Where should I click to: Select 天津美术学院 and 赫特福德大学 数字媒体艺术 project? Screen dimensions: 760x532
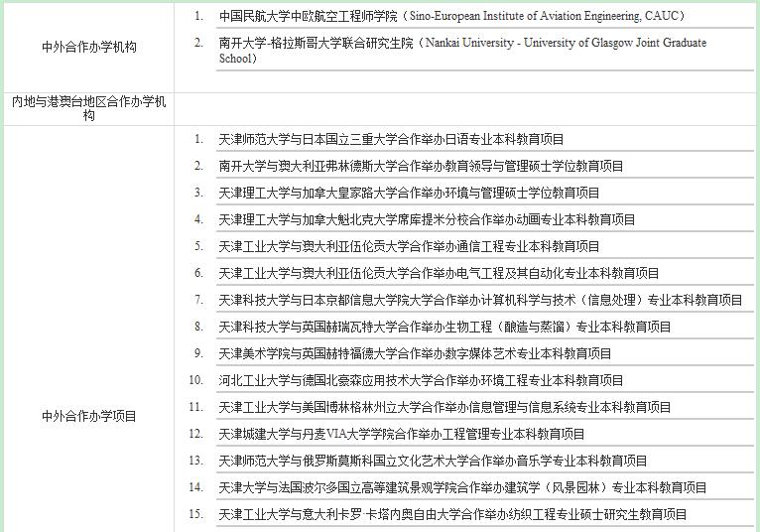[415, 353]
